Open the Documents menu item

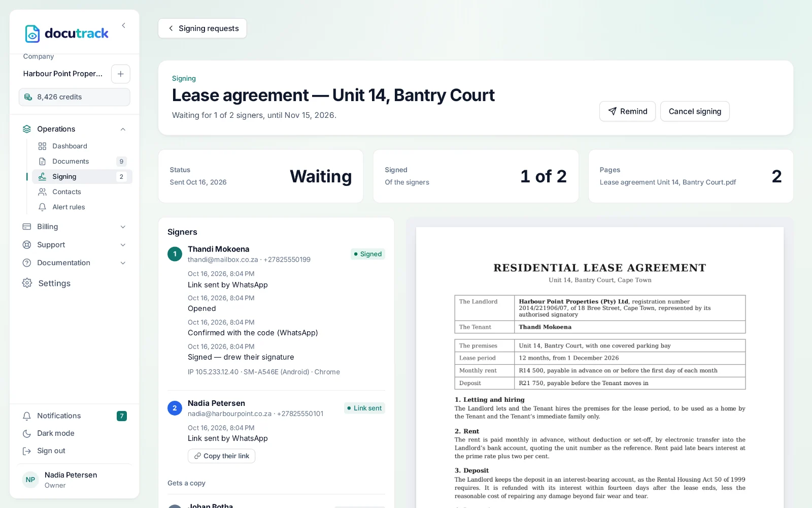[x=82, y=162]
